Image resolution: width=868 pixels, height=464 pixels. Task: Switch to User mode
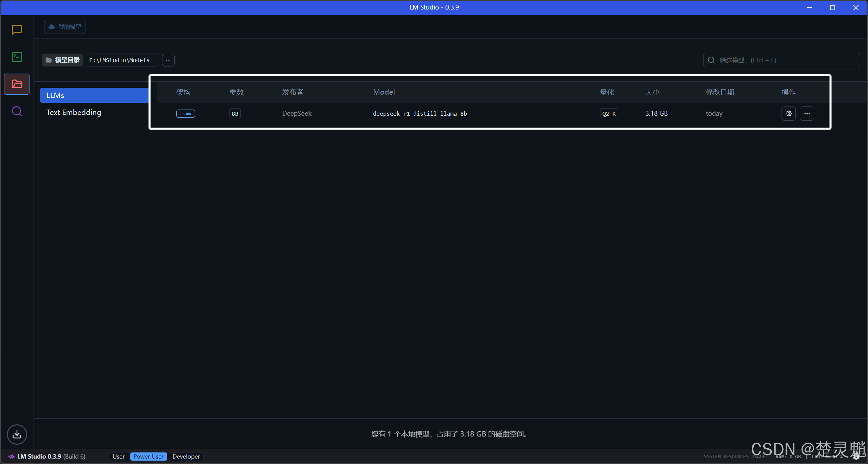coord(118,457)
